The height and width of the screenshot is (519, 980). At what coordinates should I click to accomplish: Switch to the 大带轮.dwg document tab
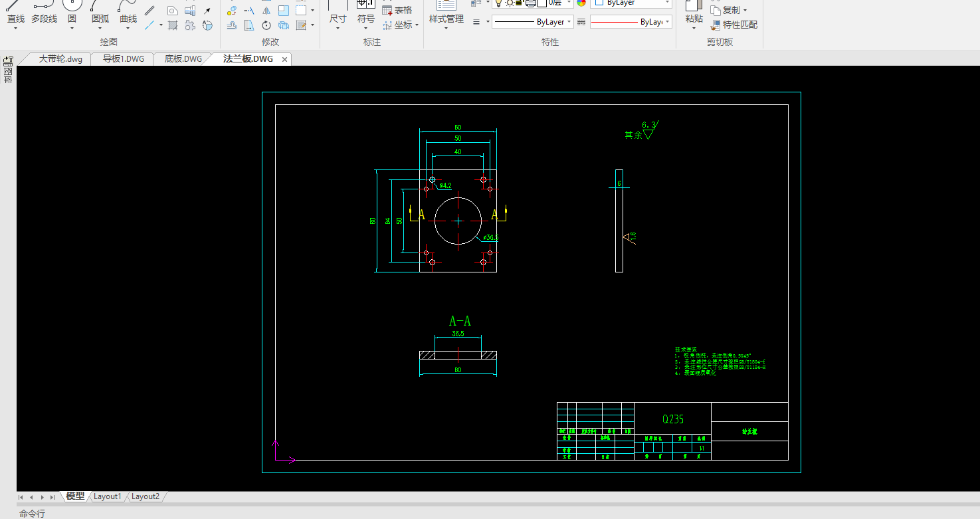pyautogui.click(x=60, y=58)
